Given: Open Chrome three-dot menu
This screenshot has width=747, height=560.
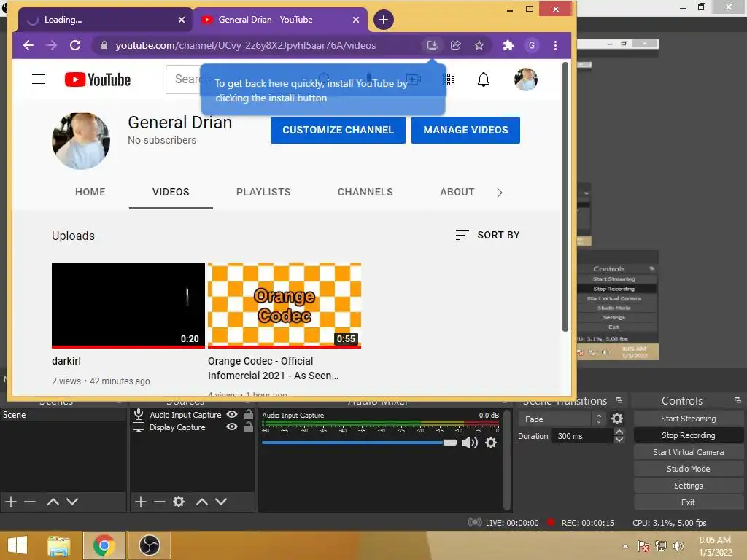Looking at the screenshot, I should [x=555, y=45].
